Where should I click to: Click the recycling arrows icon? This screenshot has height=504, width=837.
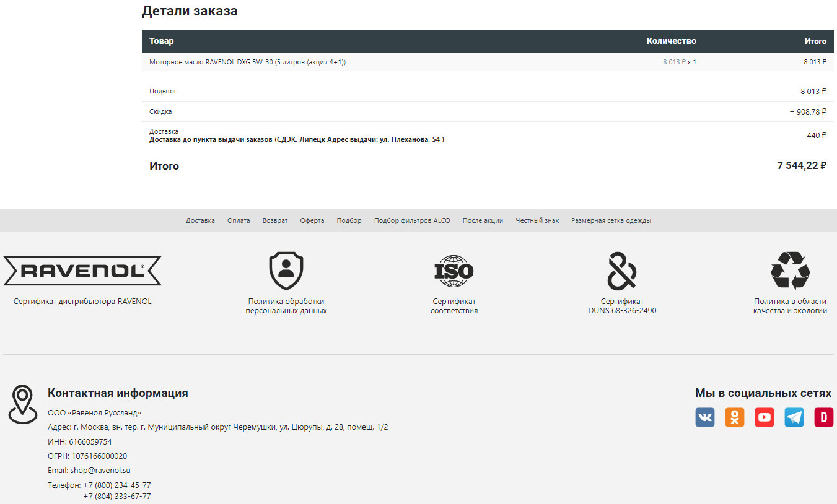pos(791,271)
